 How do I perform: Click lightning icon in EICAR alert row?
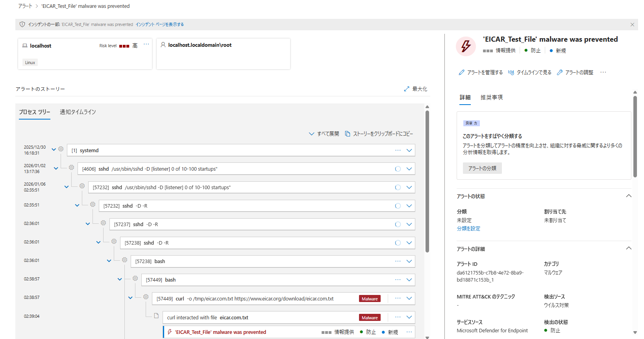tap(170, 332)
